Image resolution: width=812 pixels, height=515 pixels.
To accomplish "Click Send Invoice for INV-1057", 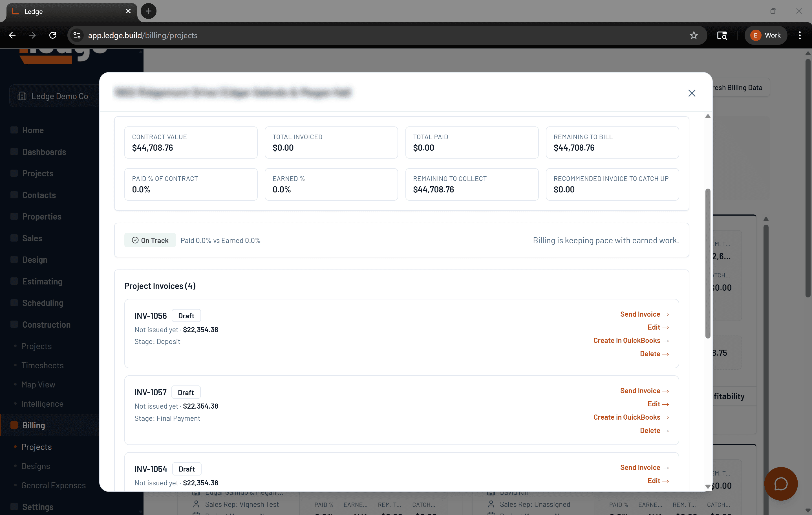I will pos(645,391).
